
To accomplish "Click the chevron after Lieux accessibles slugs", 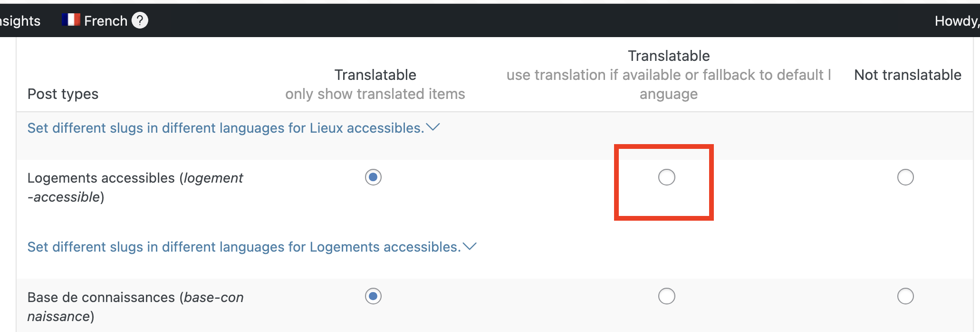I will (x=433, y=127).
